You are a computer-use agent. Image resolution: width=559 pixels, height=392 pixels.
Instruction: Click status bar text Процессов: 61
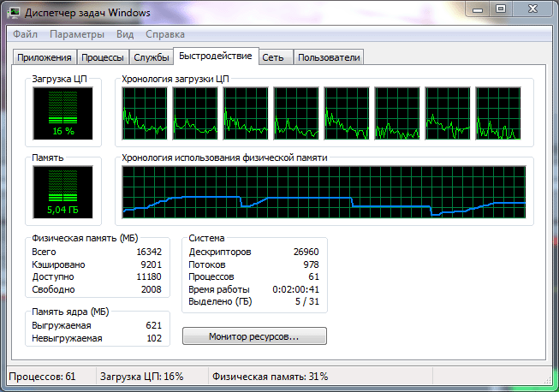[42, 377]
